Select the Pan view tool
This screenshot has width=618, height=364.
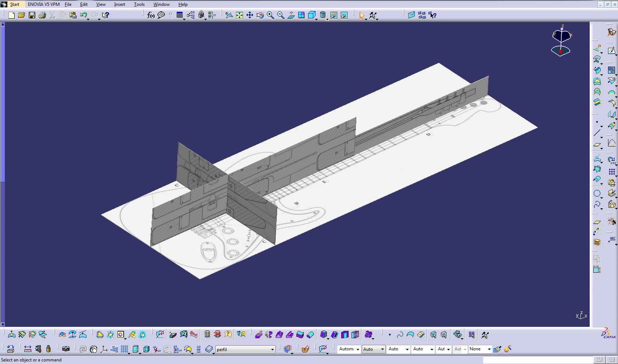[250, 15]
